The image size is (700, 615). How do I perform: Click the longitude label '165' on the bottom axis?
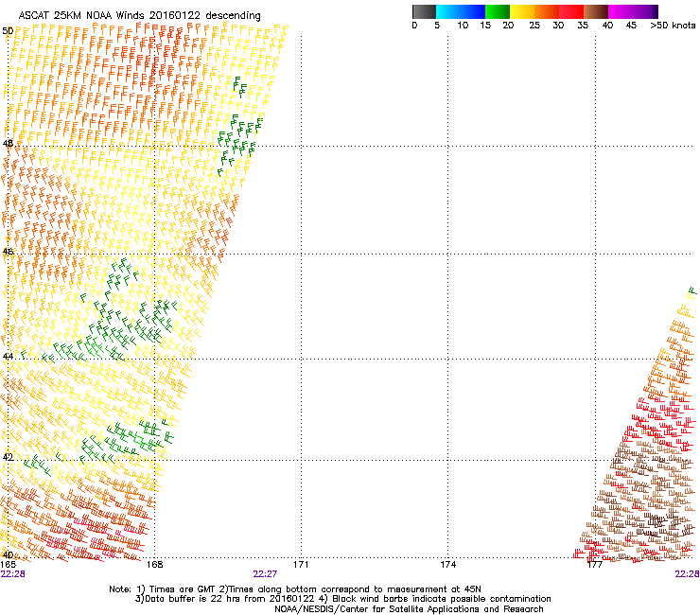(x=9, y=565)
